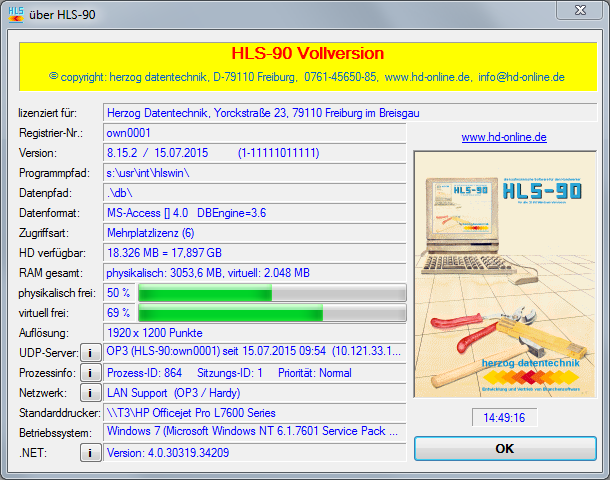Select the Version field 8.15.2
This screenshot has height=480, width=610.
[x=255, y=153]
